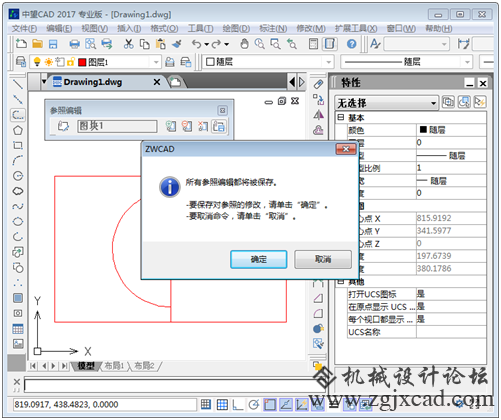
Task: Toggle Object Snap Tracking in status bar
Action: pos(286,404)
